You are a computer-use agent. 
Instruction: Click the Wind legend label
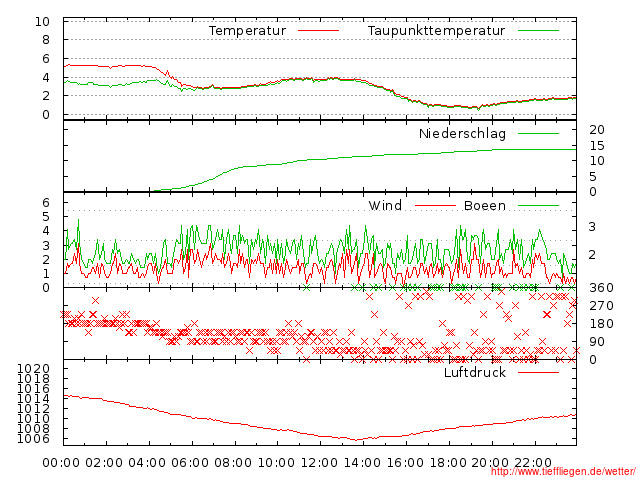385,205
